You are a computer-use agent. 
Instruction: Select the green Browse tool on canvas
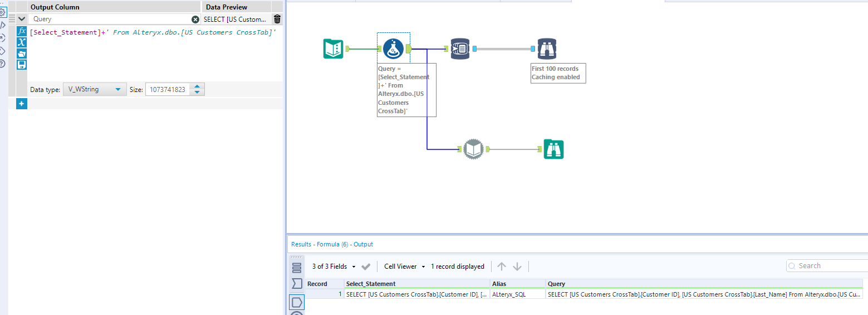(553, 149)
